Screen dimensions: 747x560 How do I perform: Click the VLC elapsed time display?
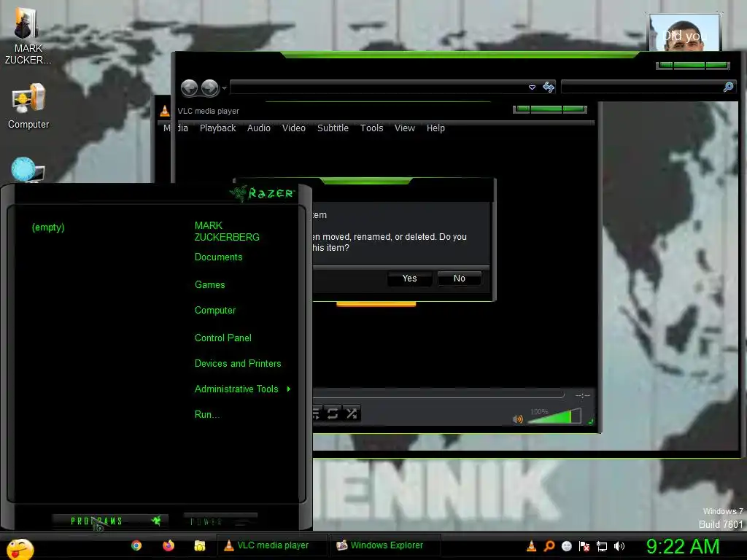point(583,396)
